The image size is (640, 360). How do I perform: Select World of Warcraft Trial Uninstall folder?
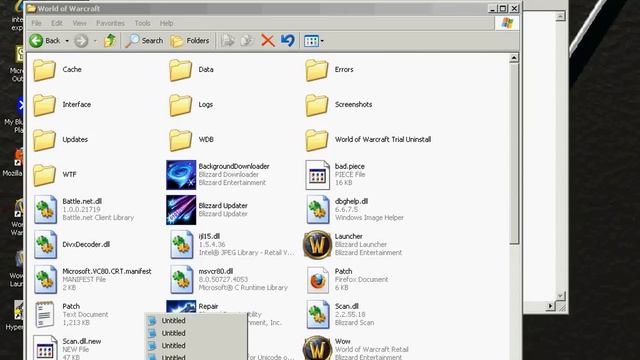click(x=368, y=140)
